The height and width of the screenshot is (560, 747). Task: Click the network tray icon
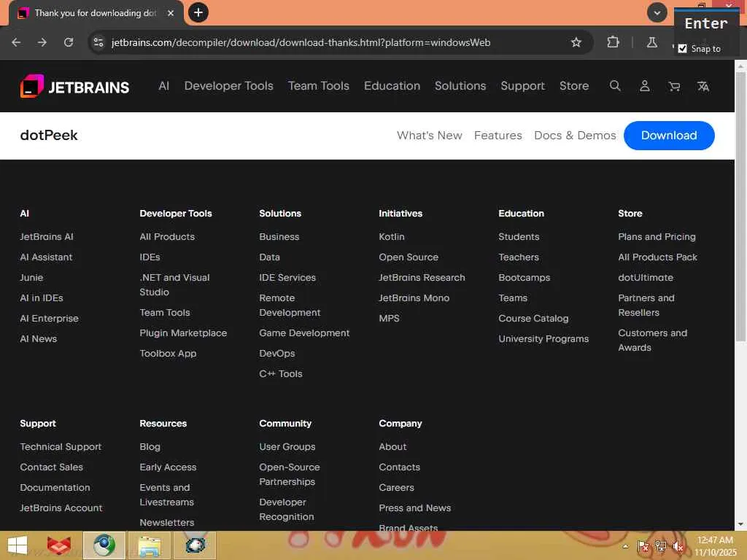pyautogui.click(x=660, y=546)
